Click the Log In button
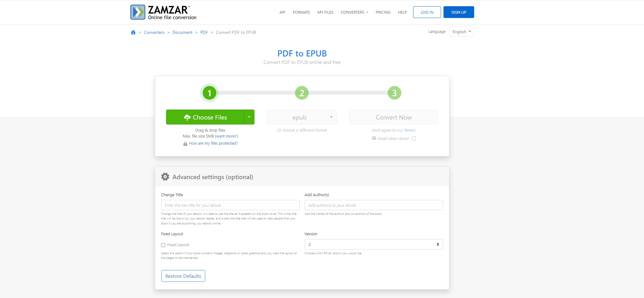Image resolution: width=644 pixels, height=298 pixels. tap(427, 12)
